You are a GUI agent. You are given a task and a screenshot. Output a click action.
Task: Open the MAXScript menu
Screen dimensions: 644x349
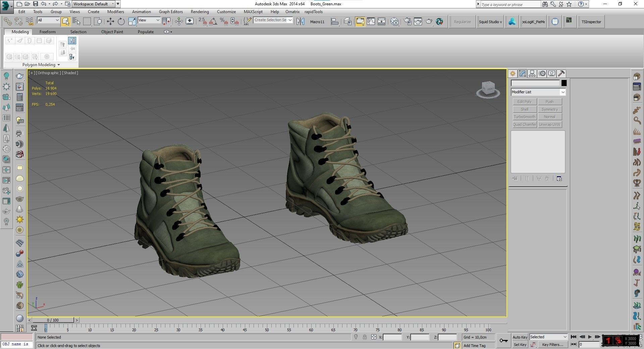(253, 11)
